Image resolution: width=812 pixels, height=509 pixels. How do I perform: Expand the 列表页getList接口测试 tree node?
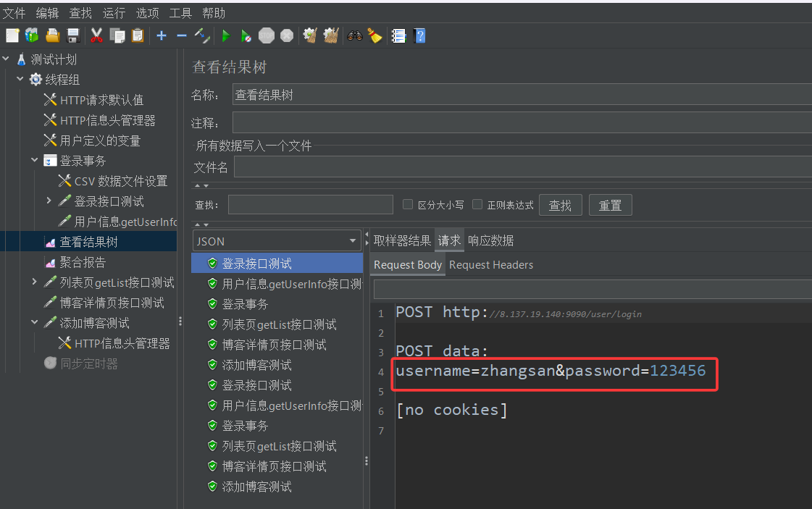35,282
